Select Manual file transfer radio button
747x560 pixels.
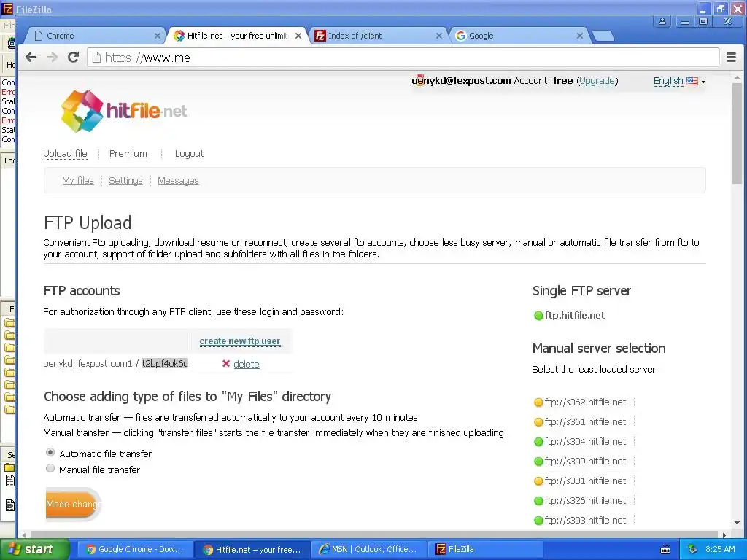[x=50, y=469]
